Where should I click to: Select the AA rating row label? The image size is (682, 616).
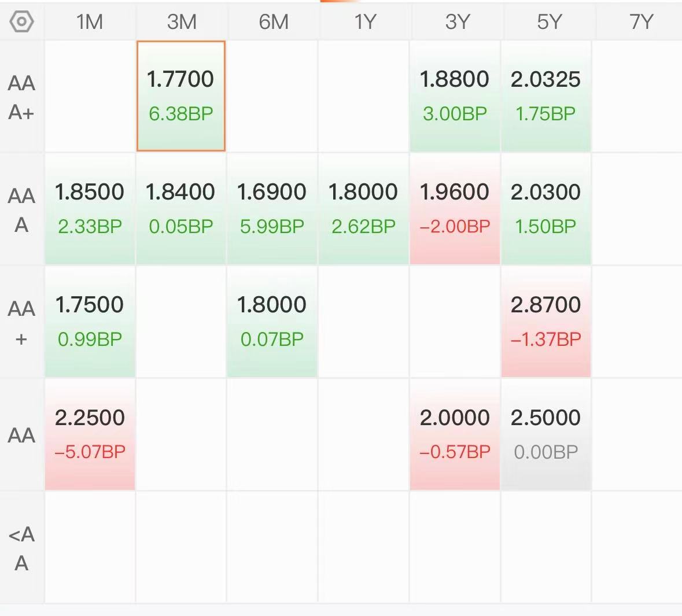point(21,434)
